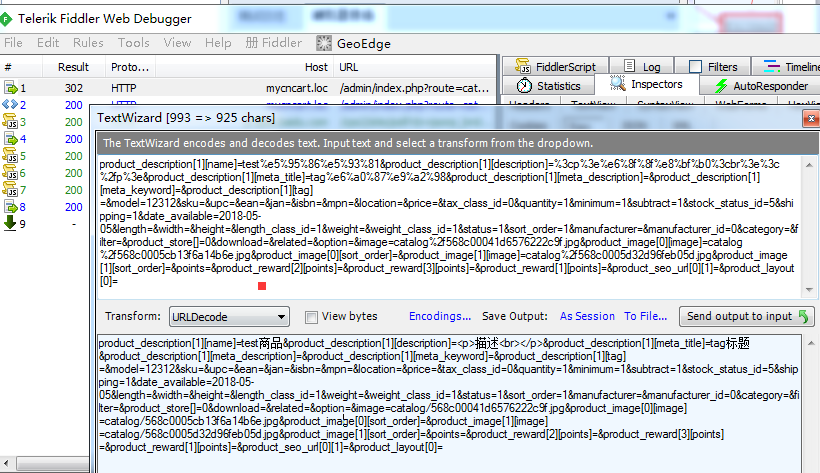Click the 302 result of session 1

74,88
